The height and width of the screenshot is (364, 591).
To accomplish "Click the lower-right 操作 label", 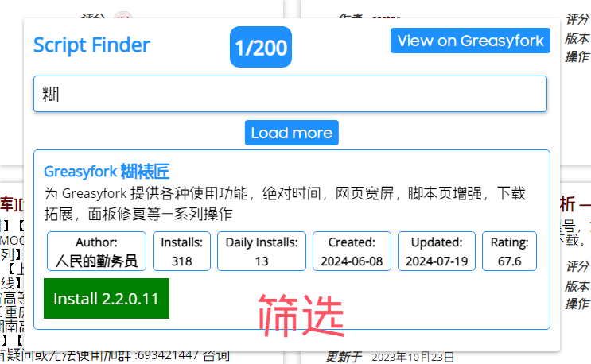I will point(577,304).
